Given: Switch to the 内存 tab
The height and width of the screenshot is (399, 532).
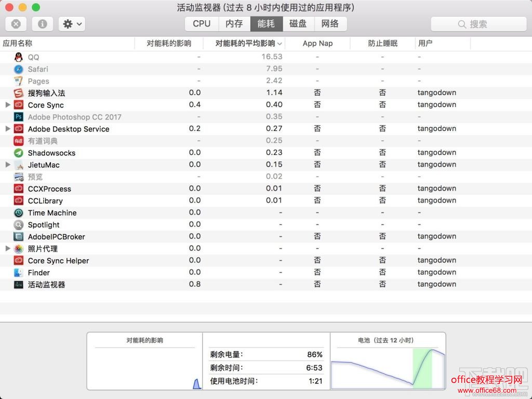Looking at the screenshot, I should pyautogui.click(x=234, y=24).
